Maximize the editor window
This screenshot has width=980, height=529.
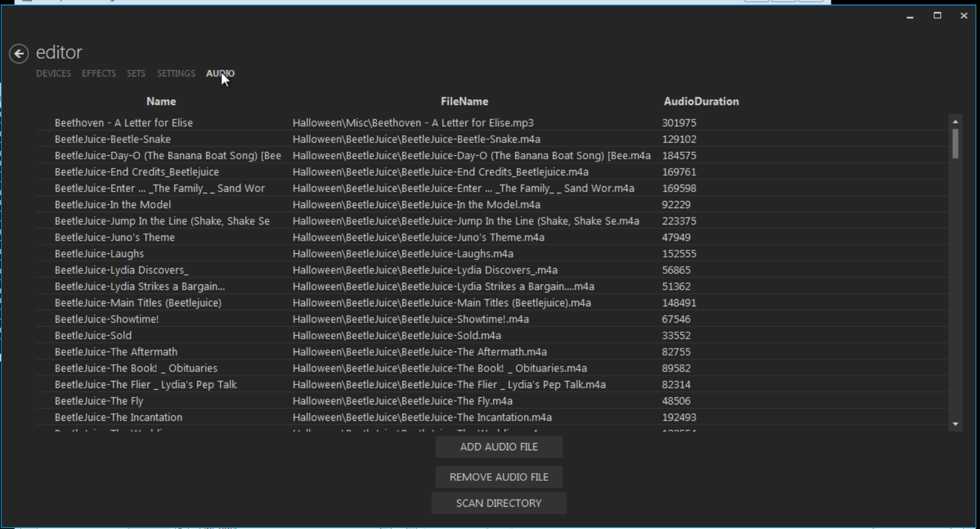937,16
